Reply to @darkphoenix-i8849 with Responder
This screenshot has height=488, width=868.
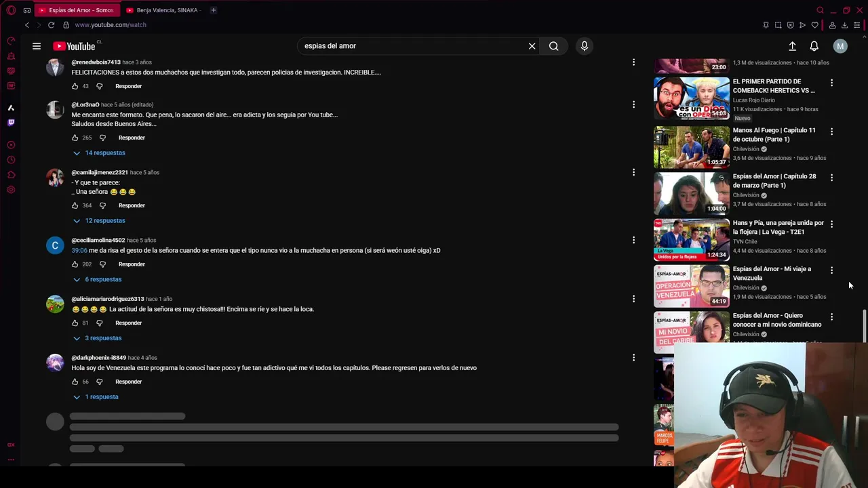click(129, 382)
